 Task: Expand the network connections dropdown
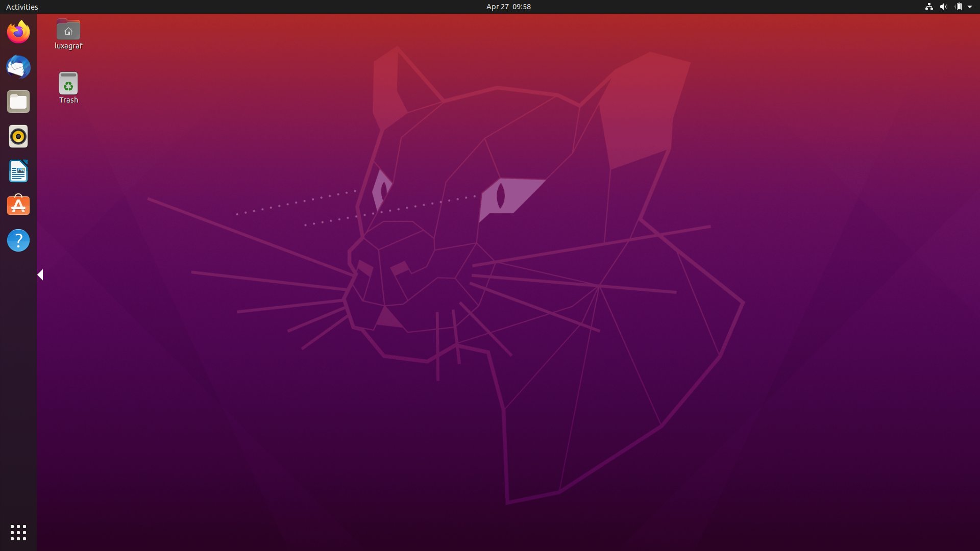click(928, 7)
